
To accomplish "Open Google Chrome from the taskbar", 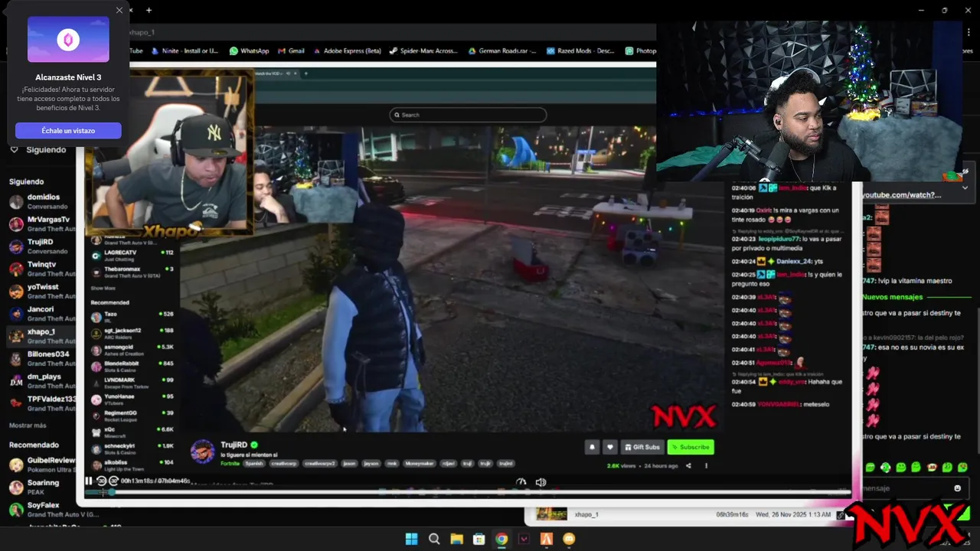I will 501,539.
